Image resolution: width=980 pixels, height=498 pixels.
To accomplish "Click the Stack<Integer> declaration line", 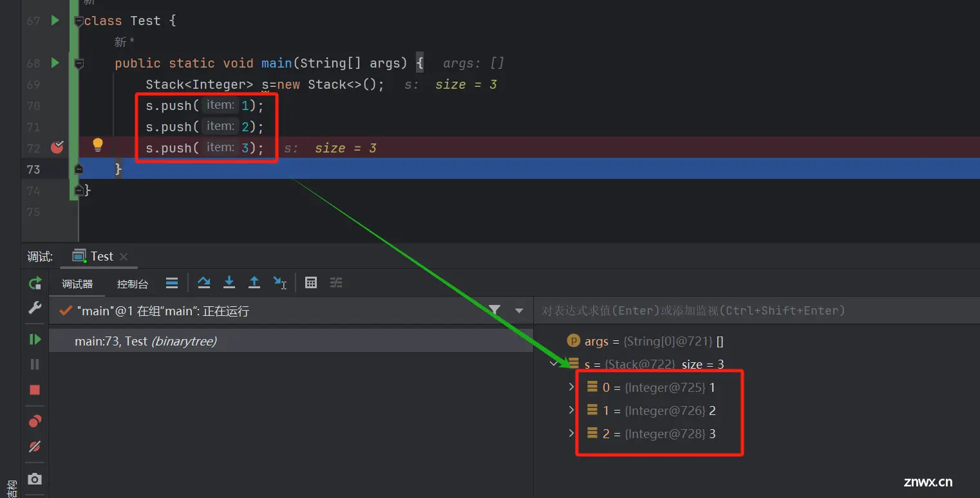I will pyautogui.click(x=265, y=84).
